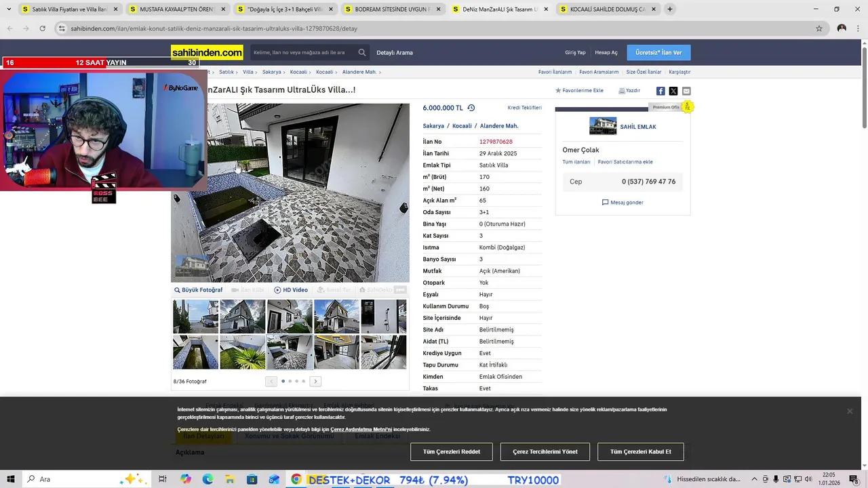The image size is (868, 488).
Task: Open a new browser tab
Action: pos(670,9)
